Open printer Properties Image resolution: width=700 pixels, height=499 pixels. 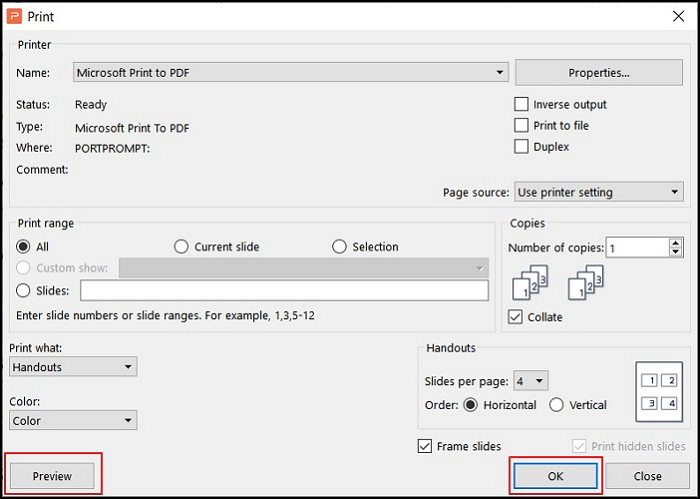coord(598,72)
